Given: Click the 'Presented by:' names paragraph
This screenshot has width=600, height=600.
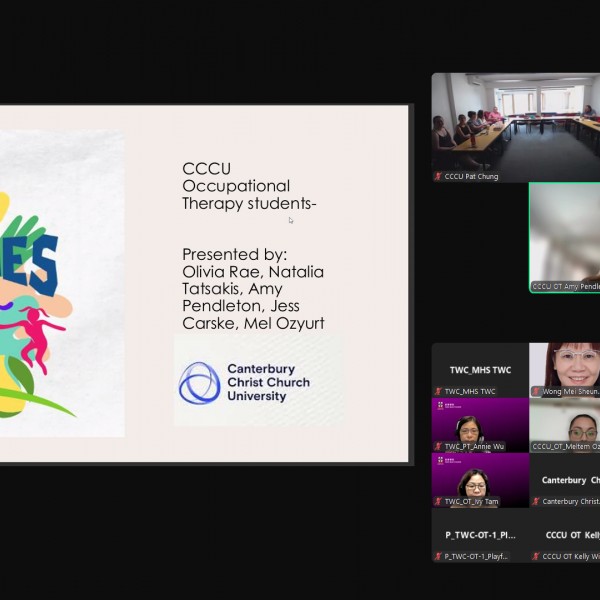Looking at the screenshot, I should coord(253,289).
